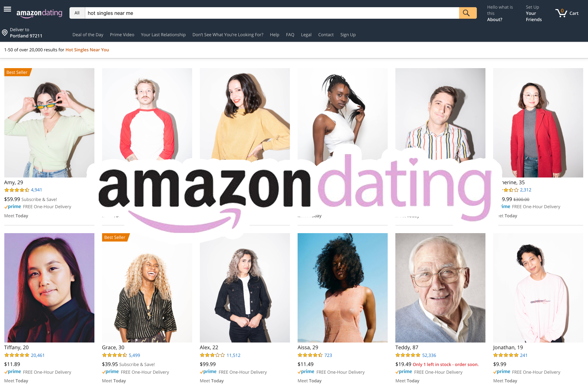Viewport: 588px width, 390px height.
Task: Open Grace's 5,499 reviews count link
Action: 134,355
